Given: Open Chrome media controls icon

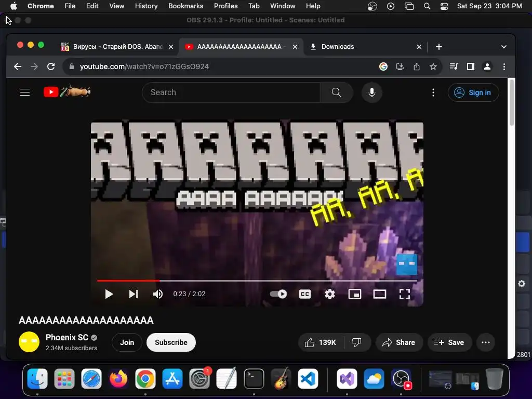Looking at the screenshot, I should (x=454, y=66).
